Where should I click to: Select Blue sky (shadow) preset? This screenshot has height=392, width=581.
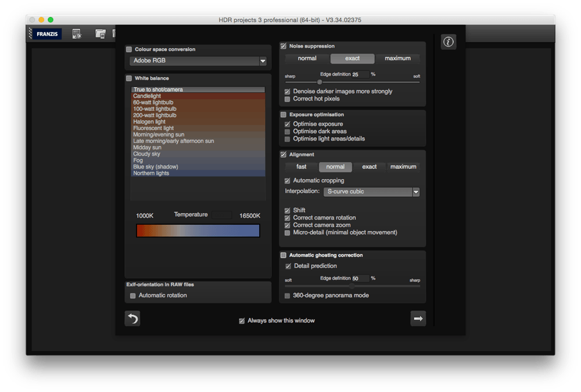click(198, 167)
